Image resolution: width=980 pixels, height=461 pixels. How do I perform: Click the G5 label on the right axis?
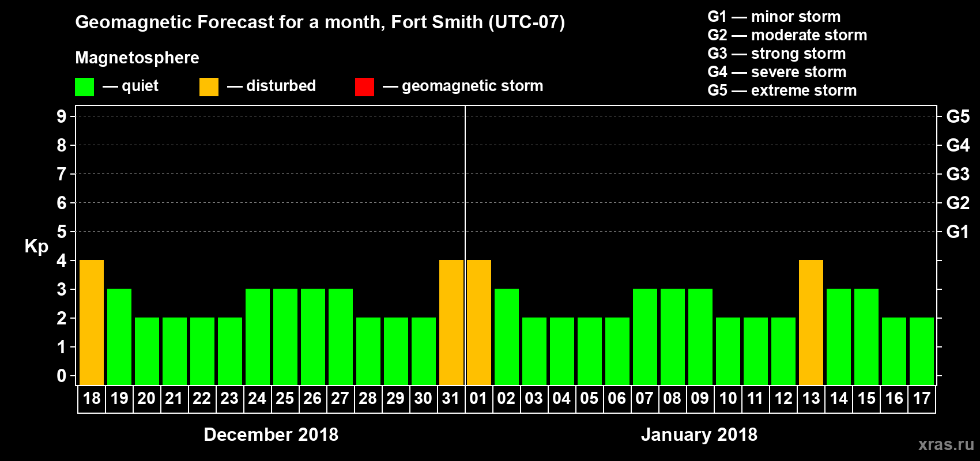pos(958,116)
